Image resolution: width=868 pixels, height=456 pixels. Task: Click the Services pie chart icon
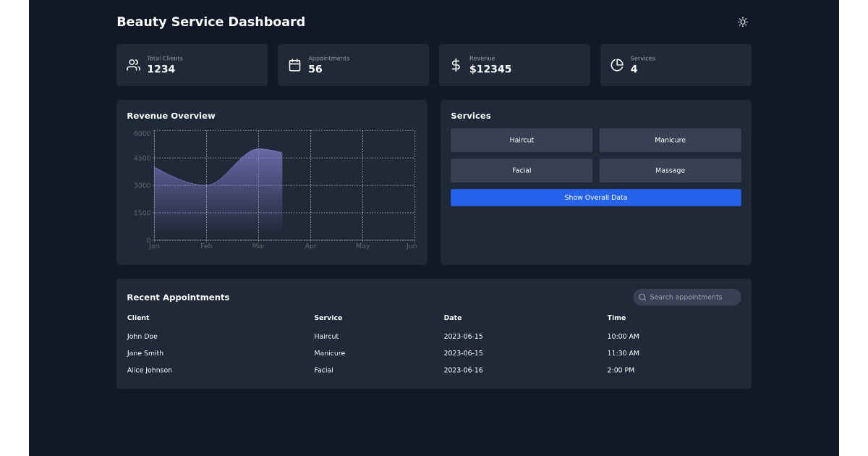[616, 64]
